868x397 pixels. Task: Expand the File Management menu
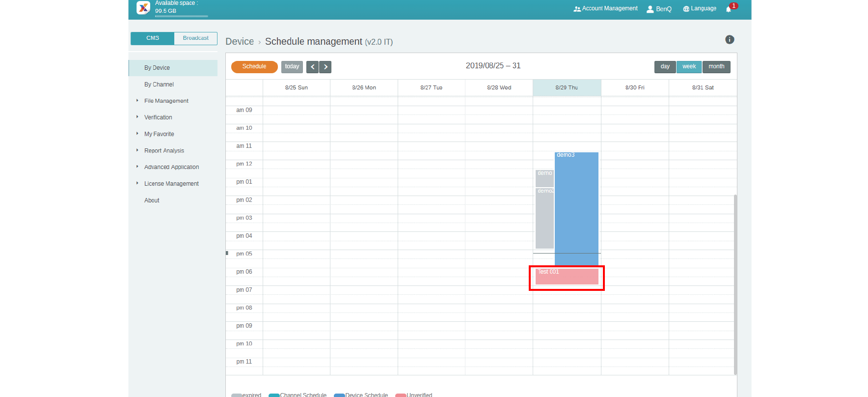(166, 101)
